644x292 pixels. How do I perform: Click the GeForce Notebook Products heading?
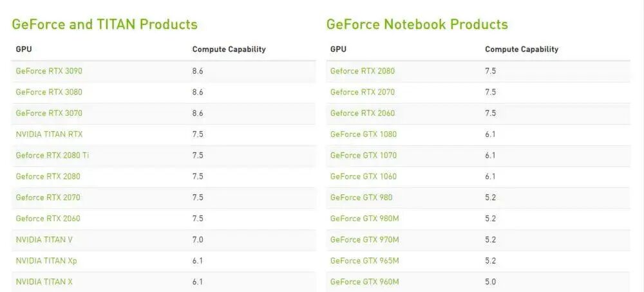click(x=417, y=24)
